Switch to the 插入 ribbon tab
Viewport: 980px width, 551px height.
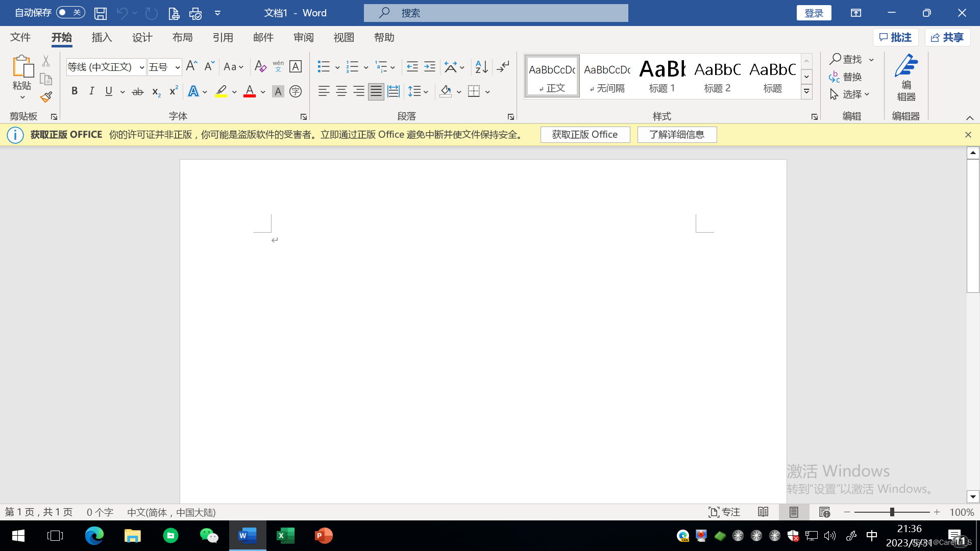click(x=102, y=37)
